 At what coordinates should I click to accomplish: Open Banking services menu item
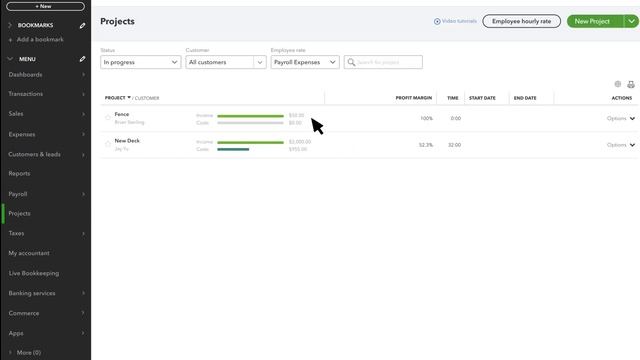pyautogui.click(x=32, y=293)
